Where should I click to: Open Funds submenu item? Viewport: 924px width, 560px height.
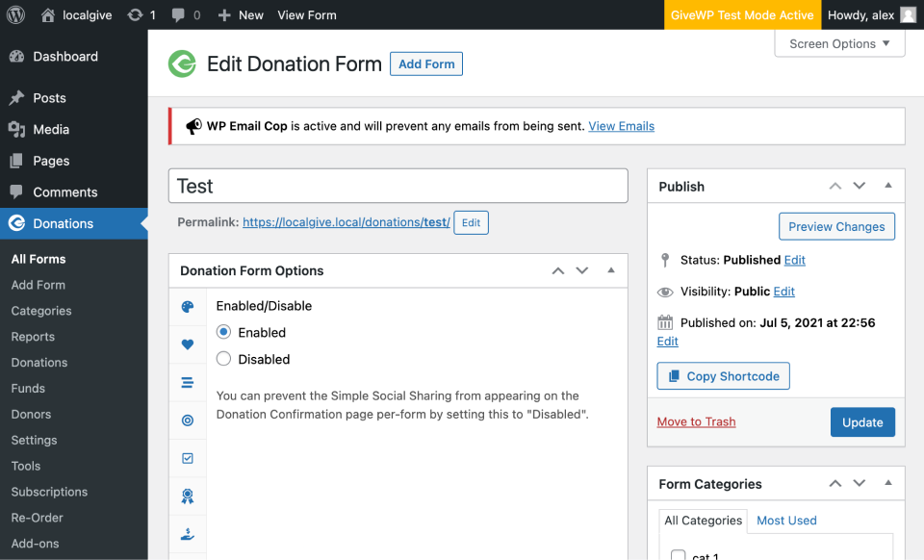(x=28, y=389)
